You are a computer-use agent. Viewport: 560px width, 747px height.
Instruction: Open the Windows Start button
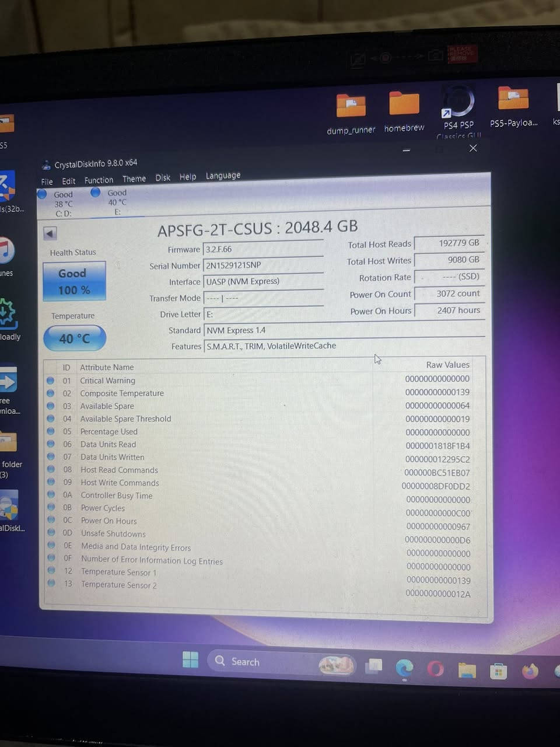190,659
